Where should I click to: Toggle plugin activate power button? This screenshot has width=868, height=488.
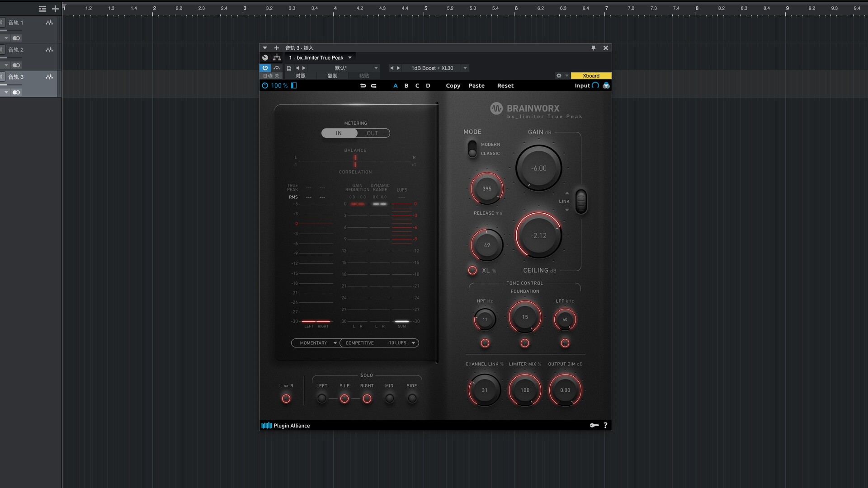tap(265, 68)
